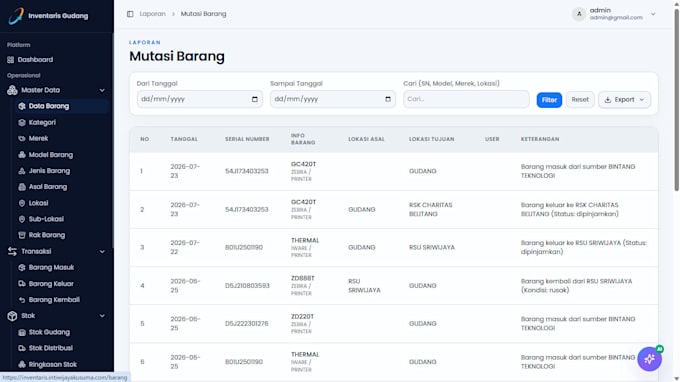The width and height of the screenshot is (680, 382).
Task: Toggle sidebar panel icon in header
Action: 130,14
